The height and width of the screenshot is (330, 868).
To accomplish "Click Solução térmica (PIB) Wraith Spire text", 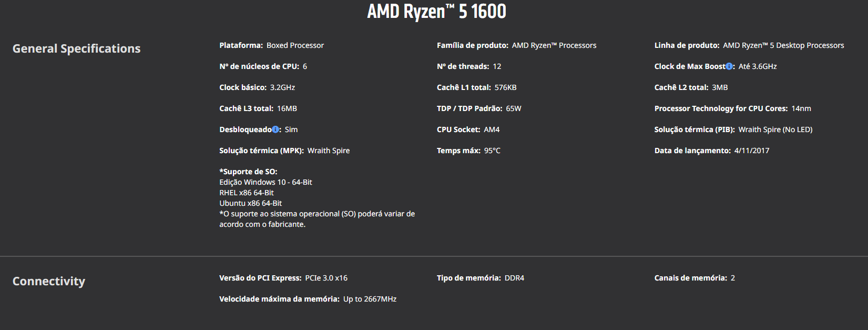I will pos(733,129).
